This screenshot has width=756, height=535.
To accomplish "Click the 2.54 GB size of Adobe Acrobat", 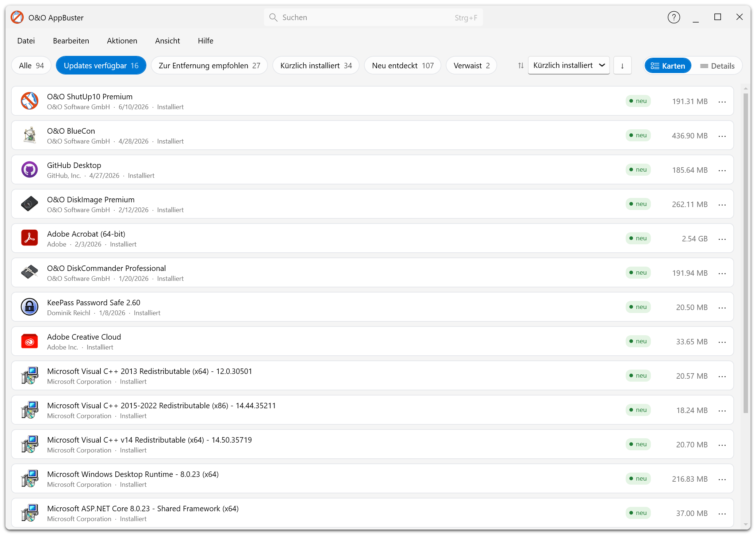I will point(695,239).
